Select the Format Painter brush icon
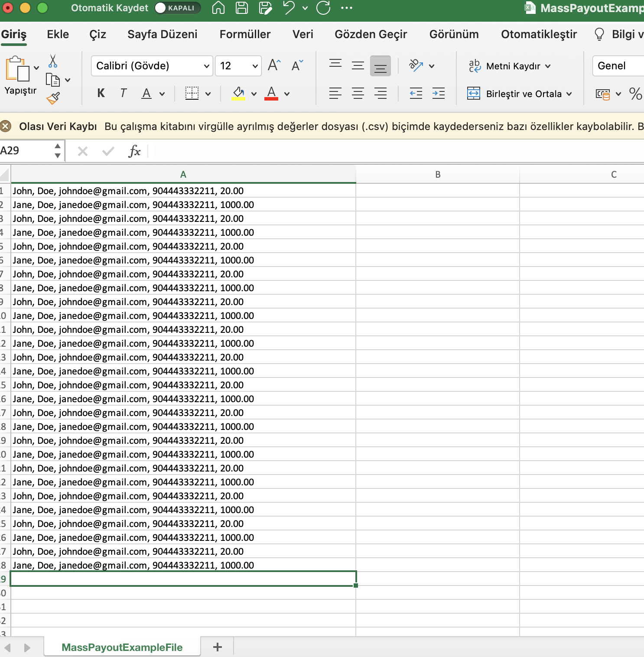The image size is (644, 657). [x=53, y=99]
